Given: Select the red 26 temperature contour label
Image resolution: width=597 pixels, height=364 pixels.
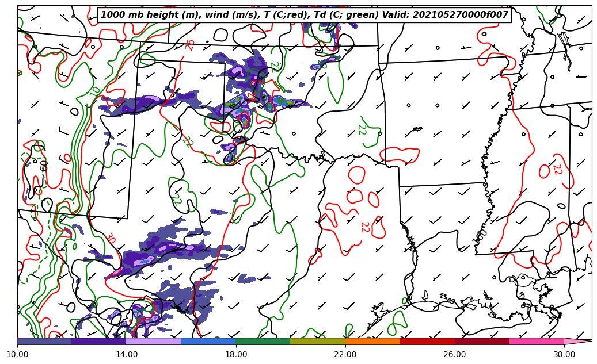Looking at the screenshot, I should [x=191, y=45].
